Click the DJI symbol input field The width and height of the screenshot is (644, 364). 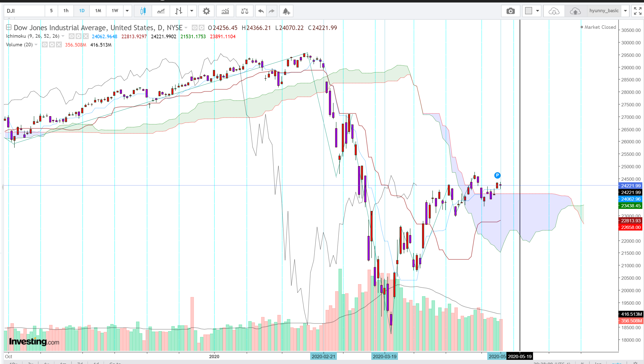(x=24, y=11)
